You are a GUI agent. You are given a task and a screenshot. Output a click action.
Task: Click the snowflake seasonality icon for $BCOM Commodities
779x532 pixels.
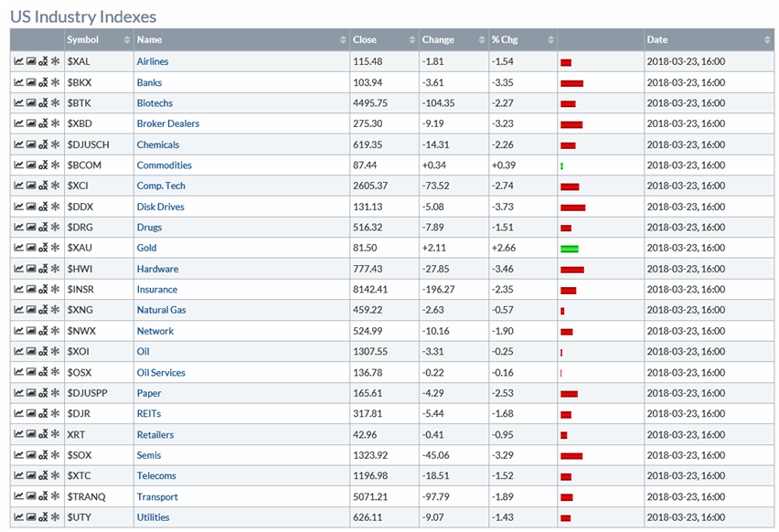point(55,165)
